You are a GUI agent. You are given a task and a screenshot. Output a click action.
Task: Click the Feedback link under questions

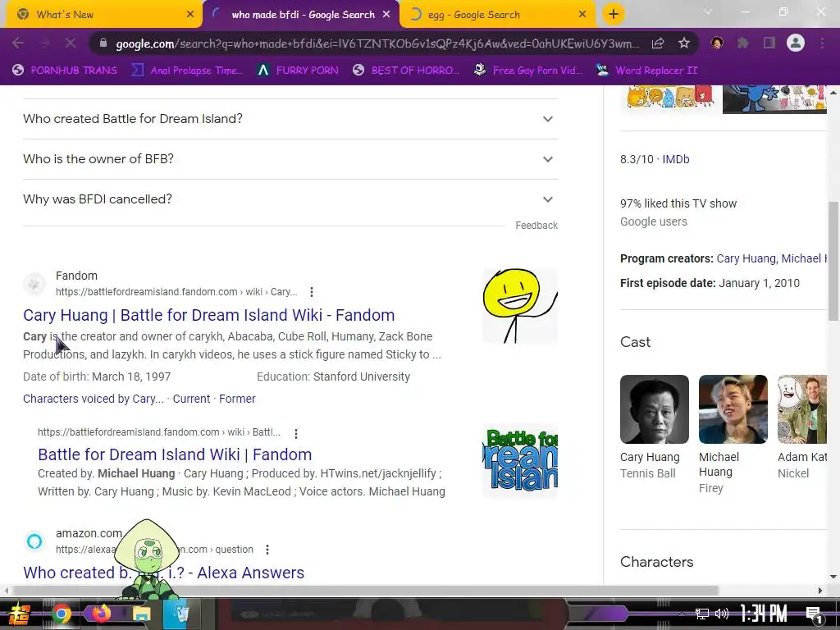click(536, 226)
